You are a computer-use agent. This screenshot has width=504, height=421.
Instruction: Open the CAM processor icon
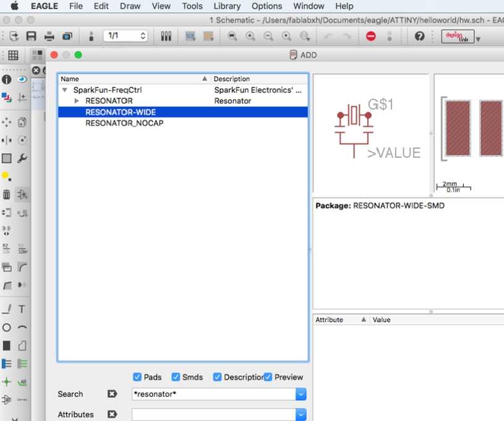[67, 36]
